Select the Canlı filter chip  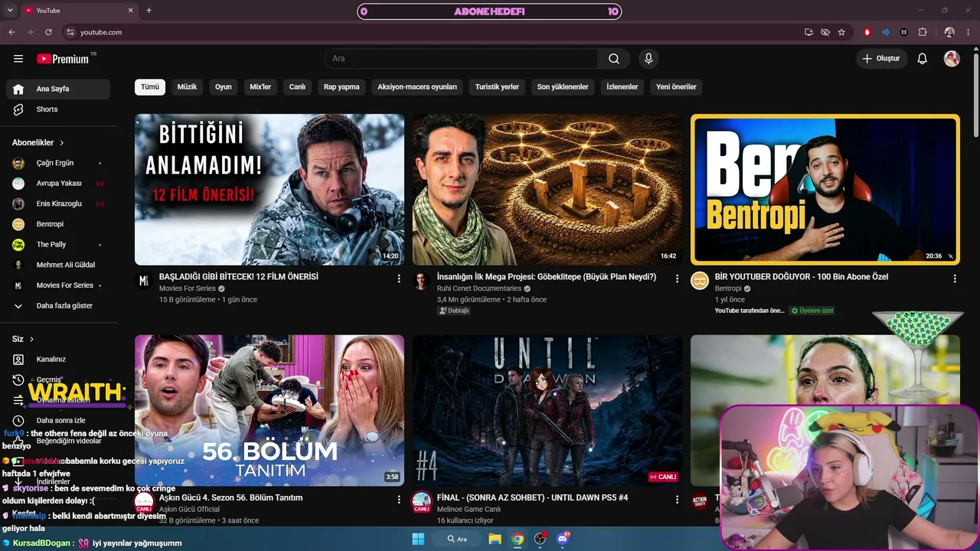pos(297,87)
